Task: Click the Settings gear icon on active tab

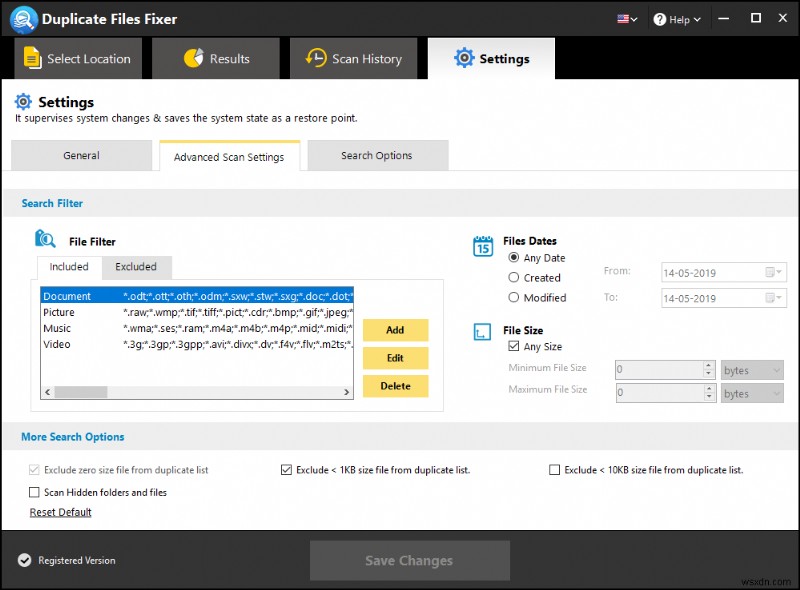Action: coord(464,58)
